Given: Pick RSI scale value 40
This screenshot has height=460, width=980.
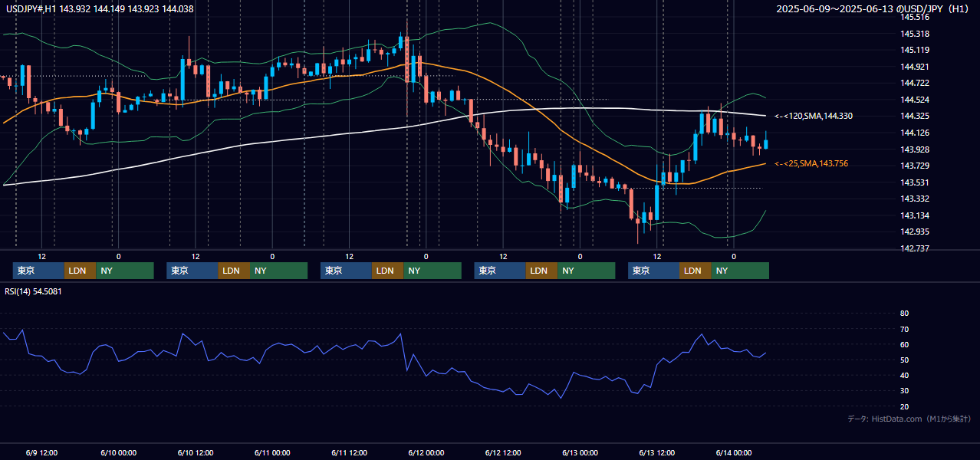Looking at the screenshot, I should 904,375.
